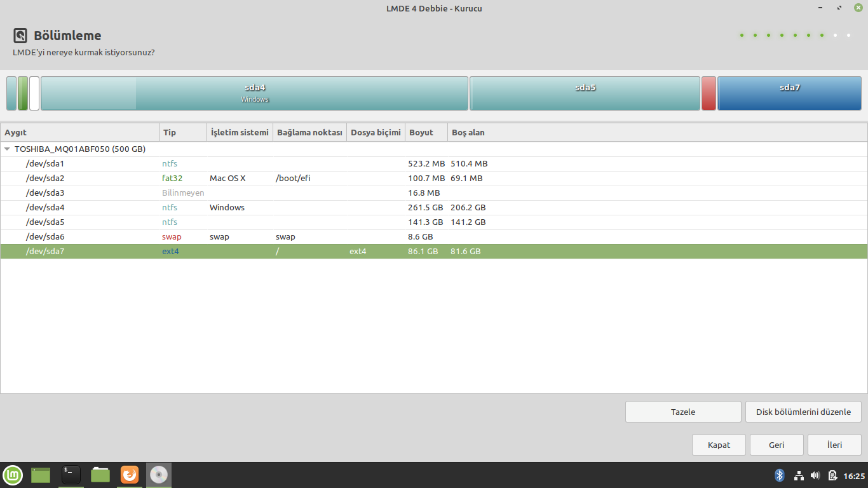Click the Boyut column header

[426, 132]
